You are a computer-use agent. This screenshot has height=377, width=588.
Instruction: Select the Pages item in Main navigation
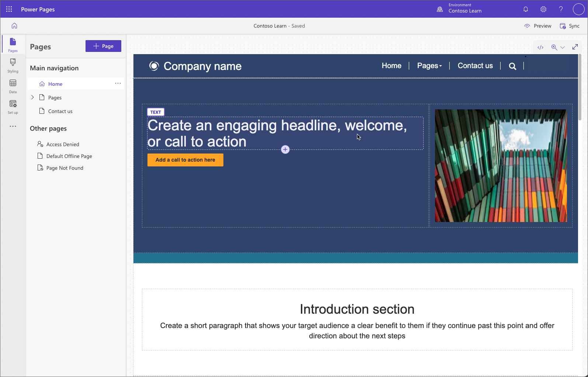pos(75,98)
